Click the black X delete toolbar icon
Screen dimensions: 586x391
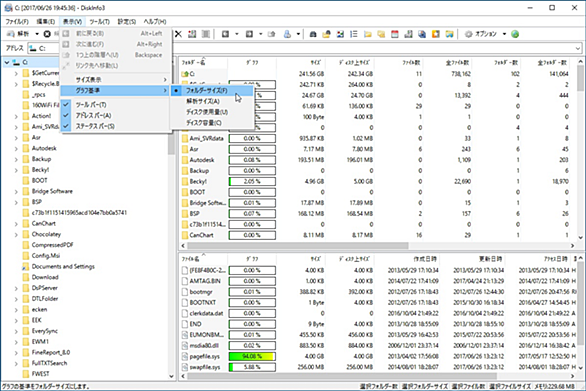click(179, 34)
